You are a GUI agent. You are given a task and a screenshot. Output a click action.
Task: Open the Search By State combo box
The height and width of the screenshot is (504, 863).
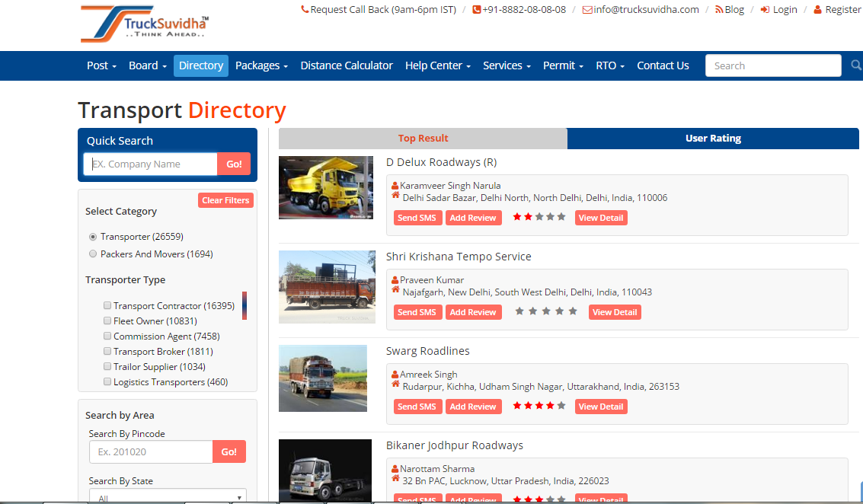[168, 496]
